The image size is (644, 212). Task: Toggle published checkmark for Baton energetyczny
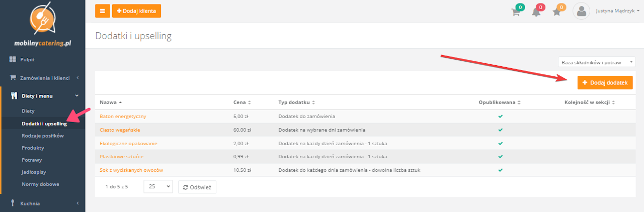[x=500, y=117]
